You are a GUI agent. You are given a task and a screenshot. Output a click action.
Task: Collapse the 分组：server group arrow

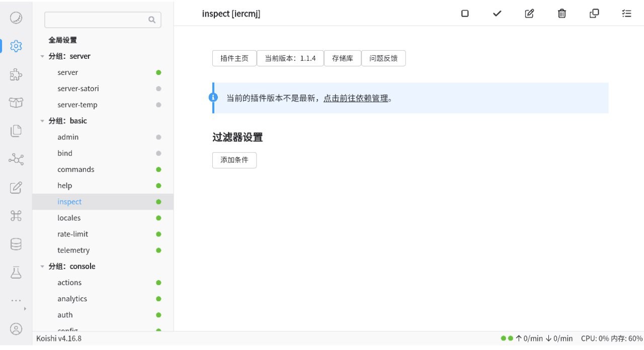point(42,56)
